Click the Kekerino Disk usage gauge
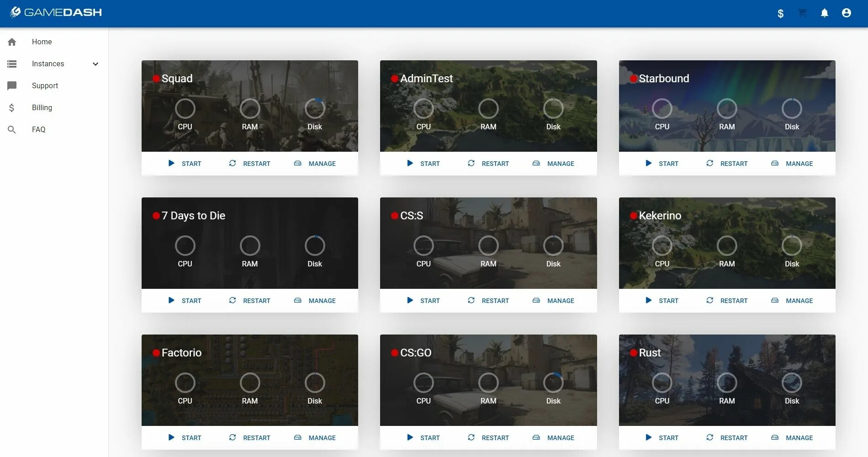Screen dimensions: 868x457 [x=792, y=246]
